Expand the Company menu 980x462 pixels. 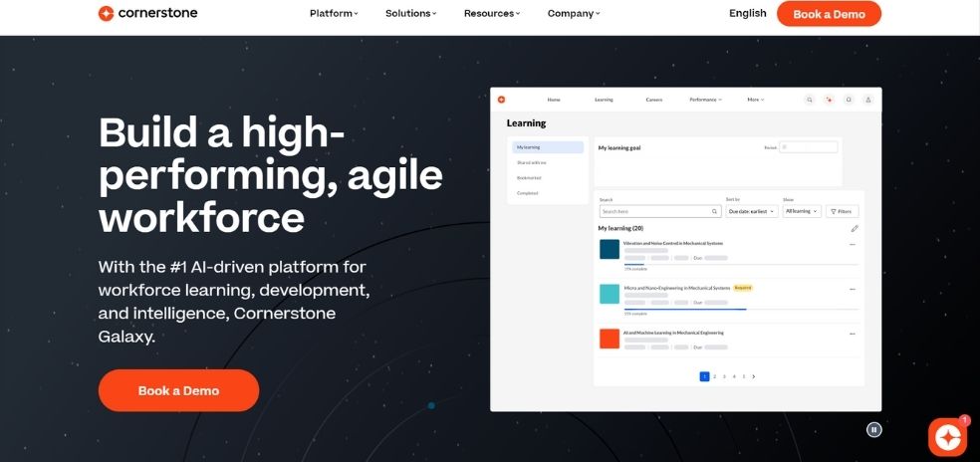pos(573,13)
